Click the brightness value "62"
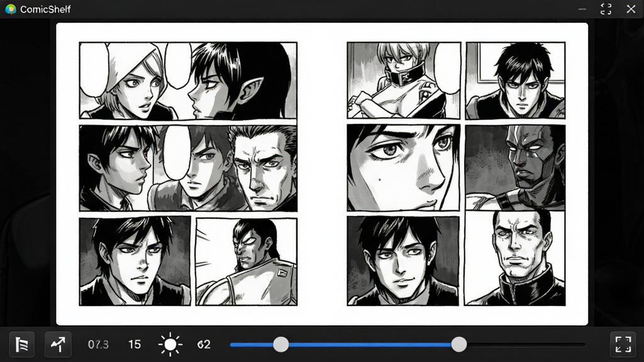Screen dimensions: 644x362 (204, 344)
